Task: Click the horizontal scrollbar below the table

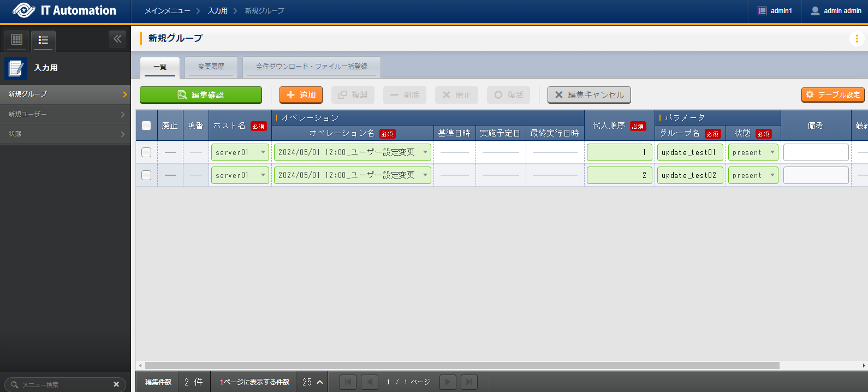Action: coord(462,365)
